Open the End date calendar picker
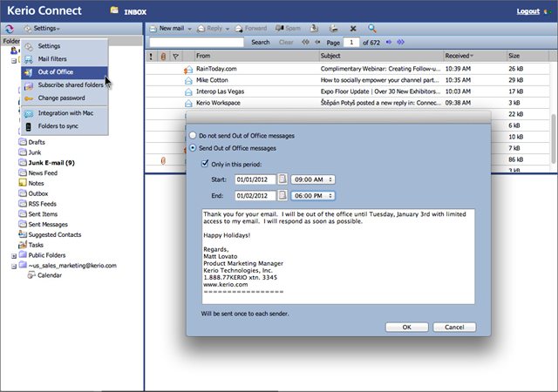Image resolution: width=558 pixels, height=392 pixels. click(x=282, y=195)
